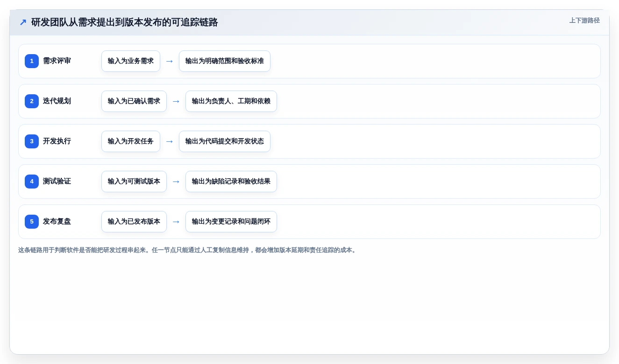Click the step 5 number badge

click(x=32, y=222)
